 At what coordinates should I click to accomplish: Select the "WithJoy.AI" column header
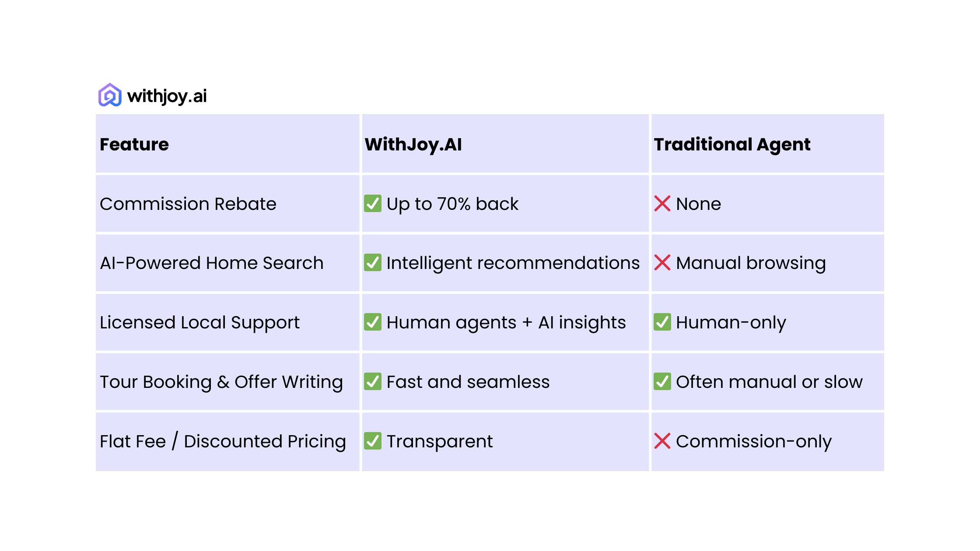coord(413,144)
